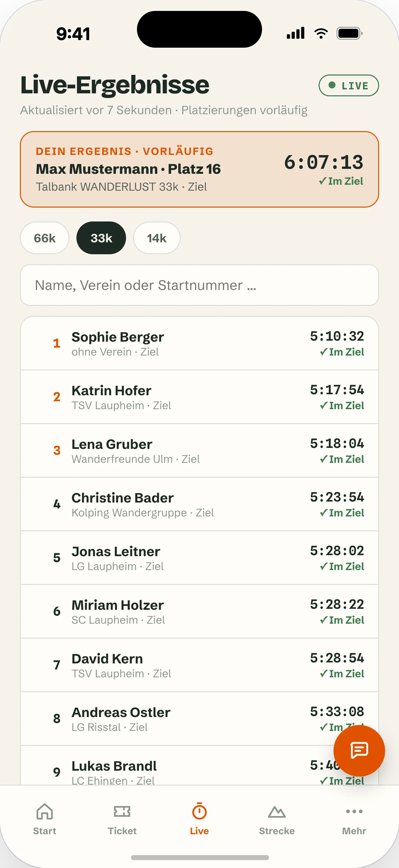Viewport: 399px width, 868px height.
Task: Open Christine Bader's result entry
Action: click(x=199, y=504)
